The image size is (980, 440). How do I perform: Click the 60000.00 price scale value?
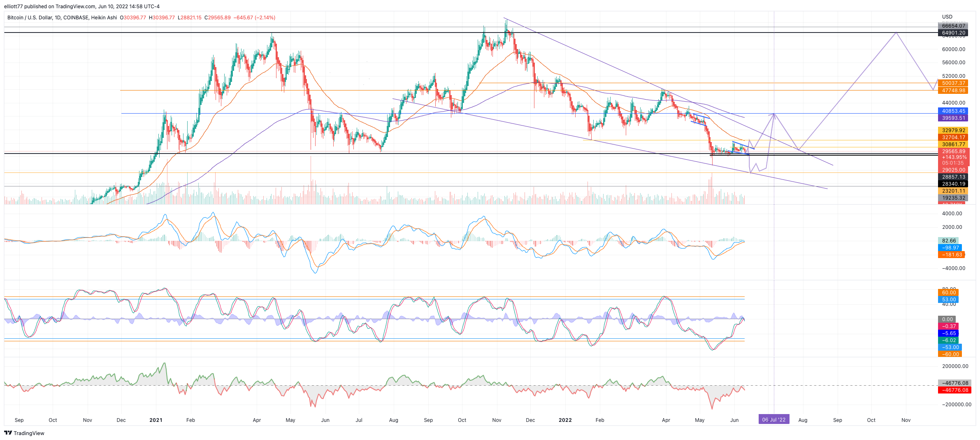pos(954,49)
